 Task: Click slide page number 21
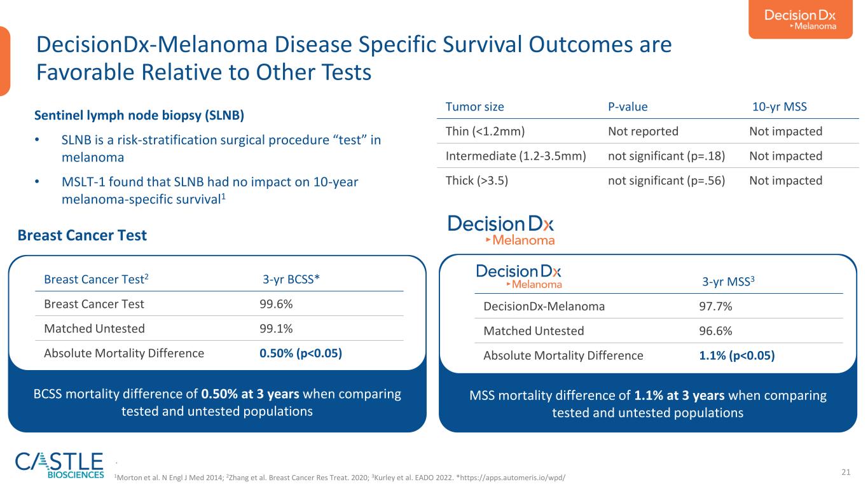(x=846, y=471)
